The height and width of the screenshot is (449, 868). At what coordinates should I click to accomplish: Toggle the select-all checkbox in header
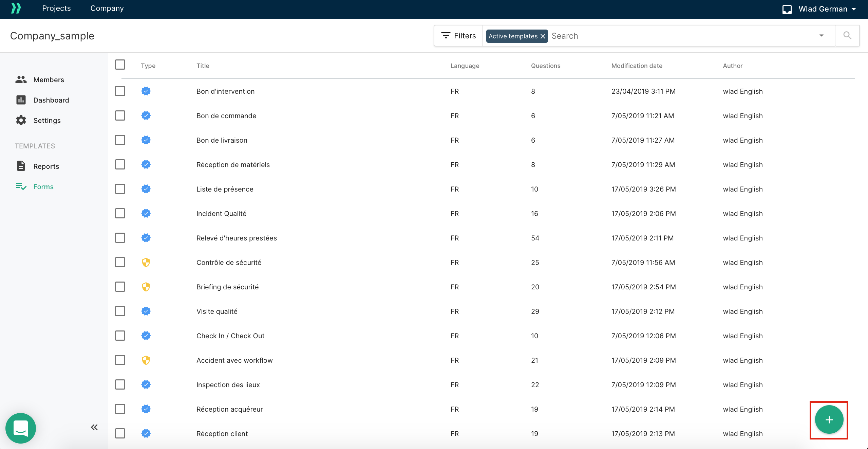(x=120, y=65)
